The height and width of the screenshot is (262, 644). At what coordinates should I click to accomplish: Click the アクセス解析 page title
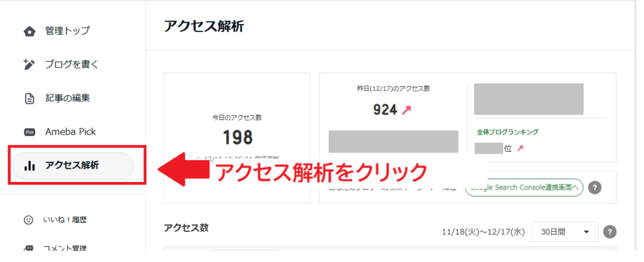pyautogui.click(x=203, y=26)
